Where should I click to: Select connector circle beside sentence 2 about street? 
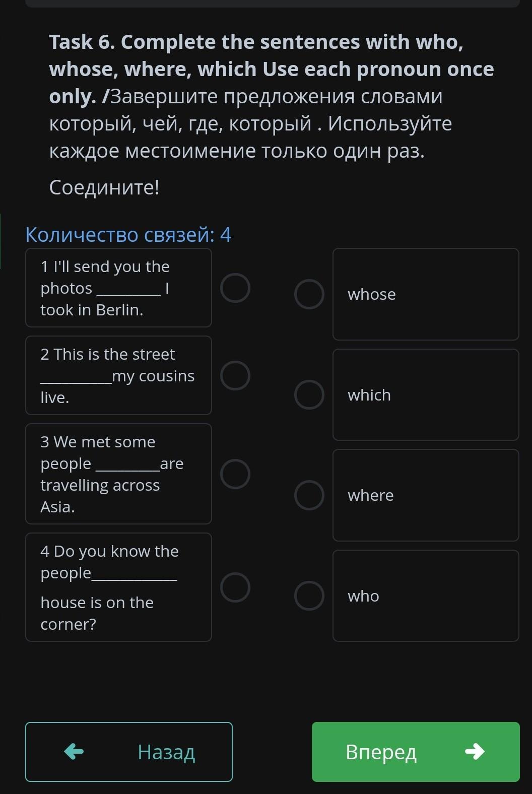click(235, 375)
